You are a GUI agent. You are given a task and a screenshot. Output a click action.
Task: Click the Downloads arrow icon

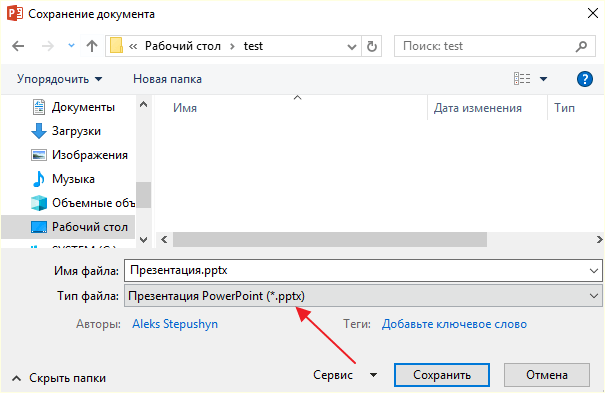[39, 131]
